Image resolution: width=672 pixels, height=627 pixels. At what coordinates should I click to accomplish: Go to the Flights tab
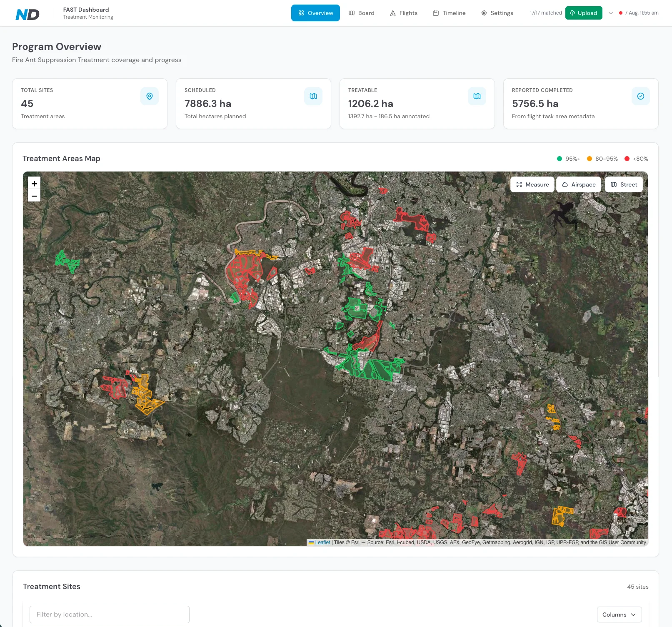point(403,13)
